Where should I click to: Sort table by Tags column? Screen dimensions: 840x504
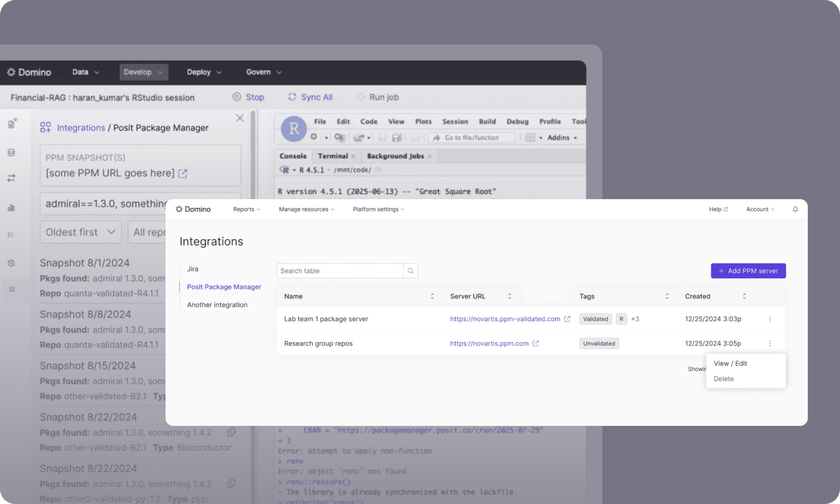click(667, 296)
